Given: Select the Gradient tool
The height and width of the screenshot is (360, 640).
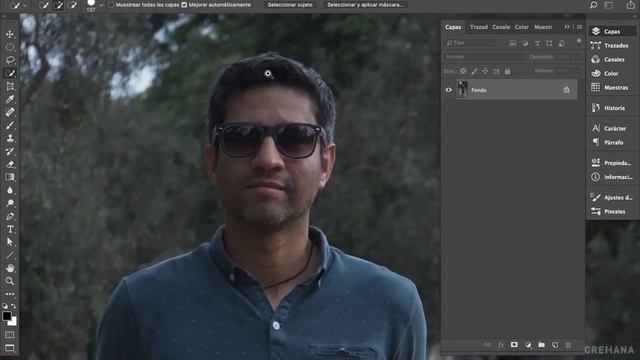Looking at the screenshot, I should pyautogui.click(x=10, y=177).
